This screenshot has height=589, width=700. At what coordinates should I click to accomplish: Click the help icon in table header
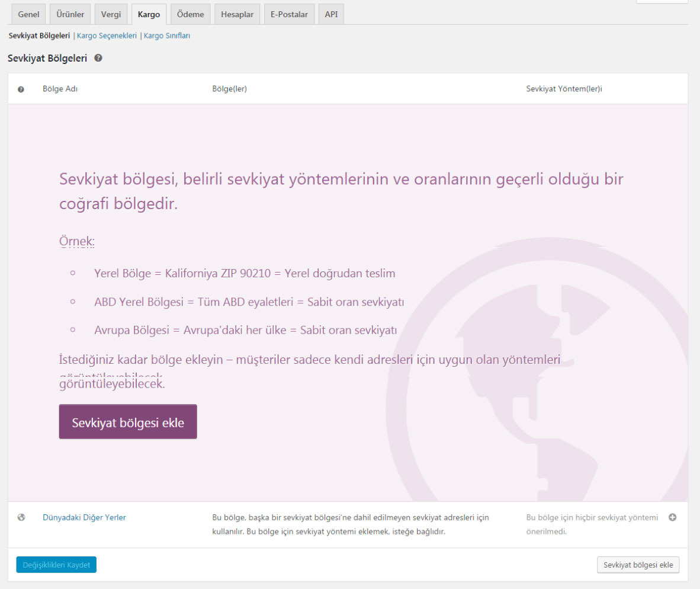click(x=21, y=89)
